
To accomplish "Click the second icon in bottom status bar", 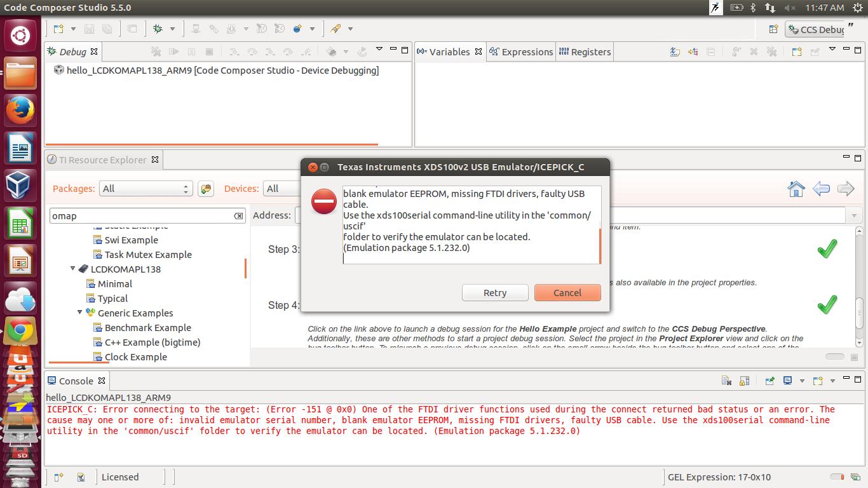I will [81, 477].
